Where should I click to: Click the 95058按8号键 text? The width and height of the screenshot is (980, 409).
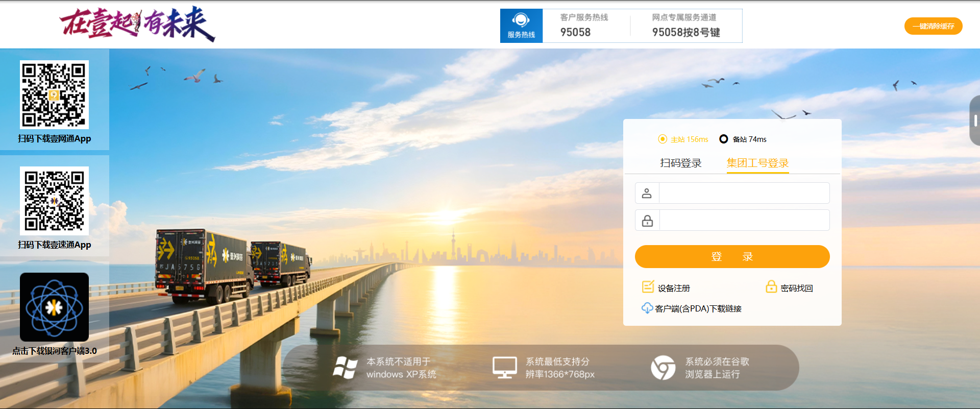(x=686, y=32)
